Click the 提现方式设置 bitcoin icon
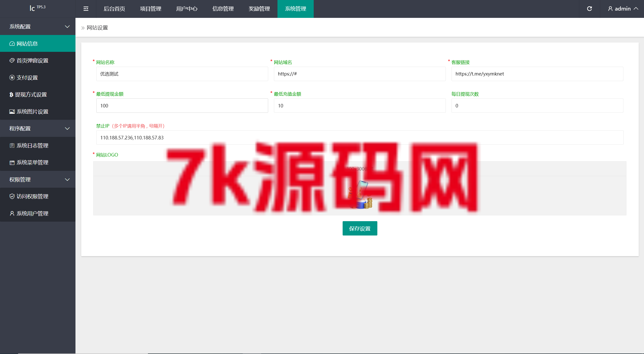Screen dimensions: 644x354 click(11, 95)
